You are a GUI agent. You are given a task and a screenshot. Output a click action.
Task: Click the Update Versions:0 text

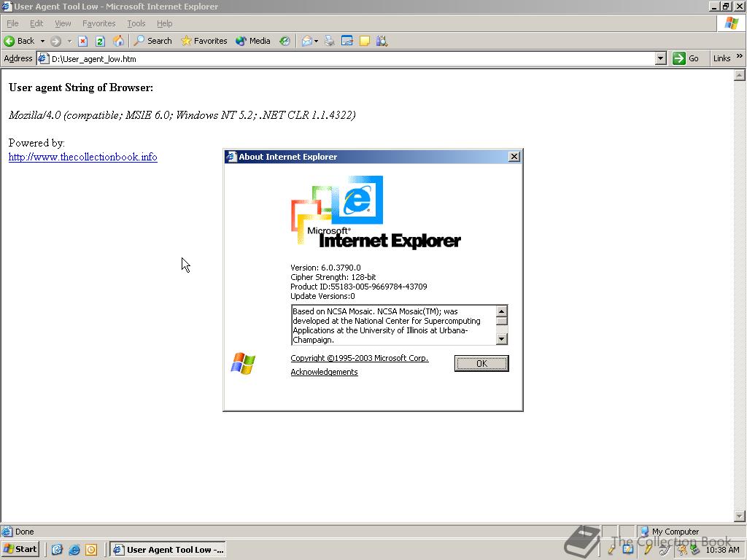(322, 296)
